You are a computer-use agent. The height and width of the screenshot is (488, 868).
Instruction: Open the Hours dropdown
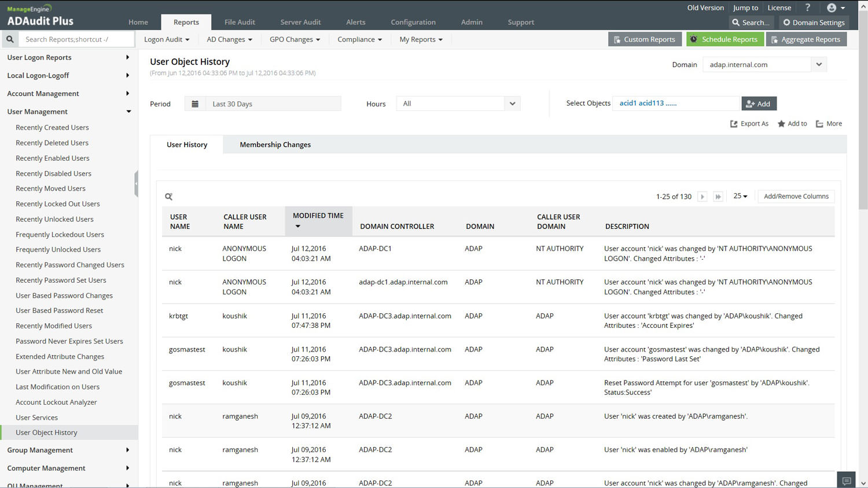pyautogui.click(x=512, y=104)
